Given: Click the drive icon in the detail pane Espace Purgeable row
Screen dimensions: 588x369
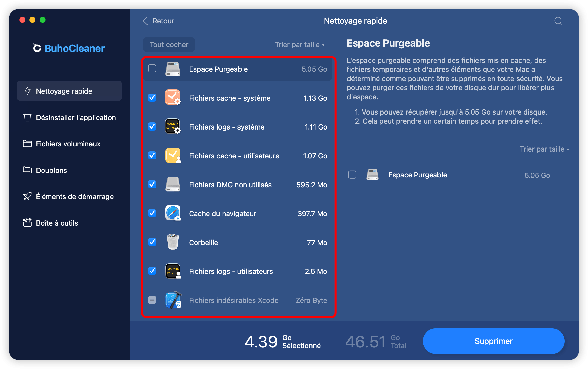Looking at the screenshot, I should pos(372,175).
